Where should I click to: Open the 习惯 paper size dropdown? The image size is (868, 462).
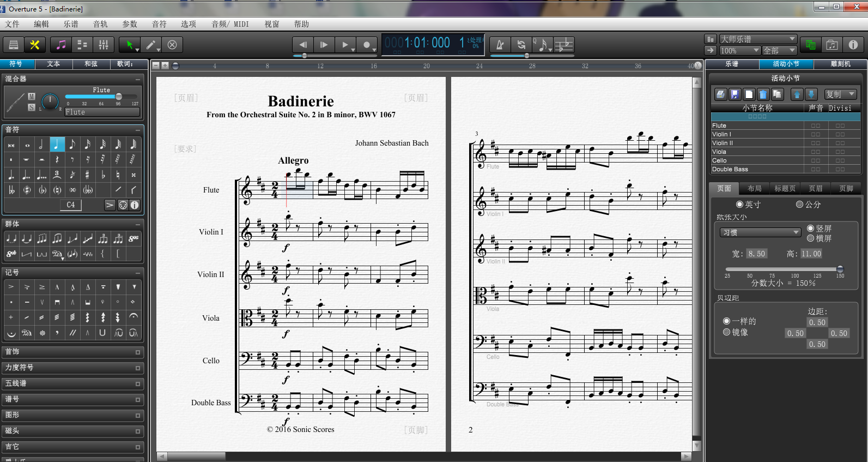(761, 232)
